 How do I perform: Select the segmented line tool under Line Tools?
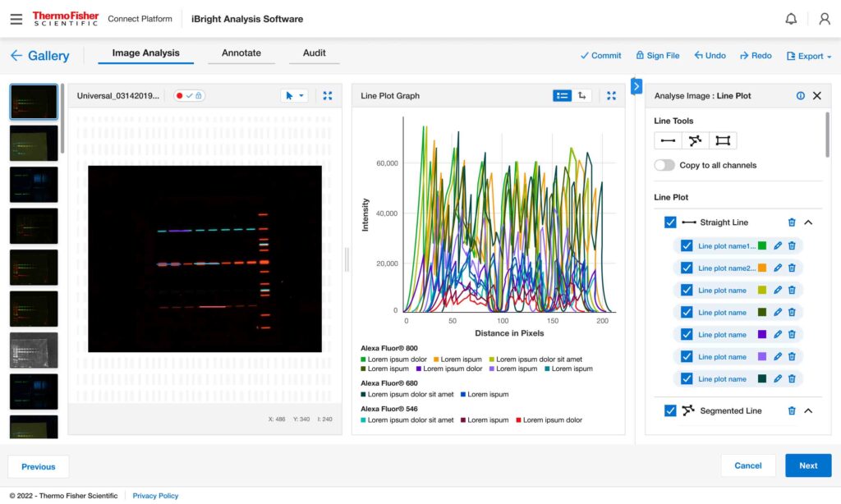click(695, 140)
